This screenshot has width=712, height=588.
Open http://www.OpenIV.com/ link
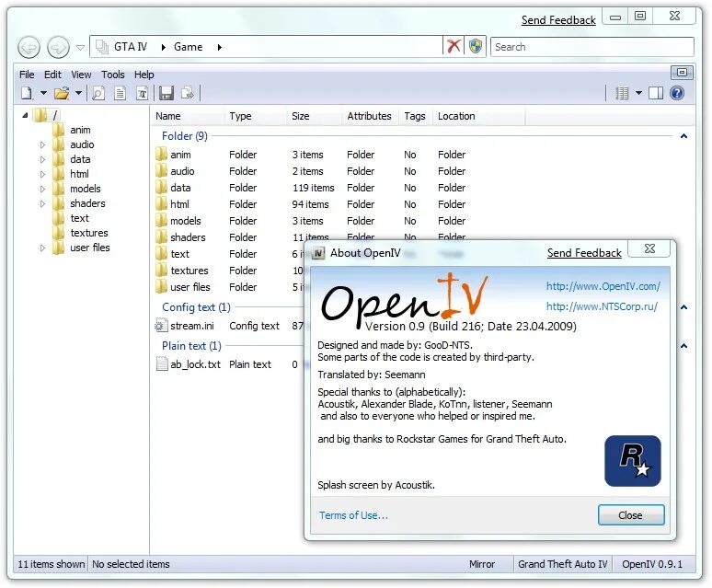coord(603,286)
